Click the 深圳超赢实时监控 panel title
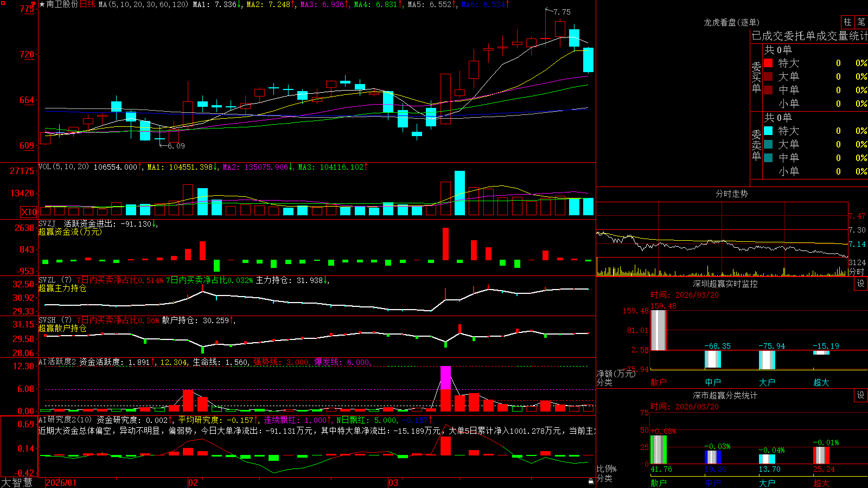The image size is (868, 488). (x=725, y=284)
